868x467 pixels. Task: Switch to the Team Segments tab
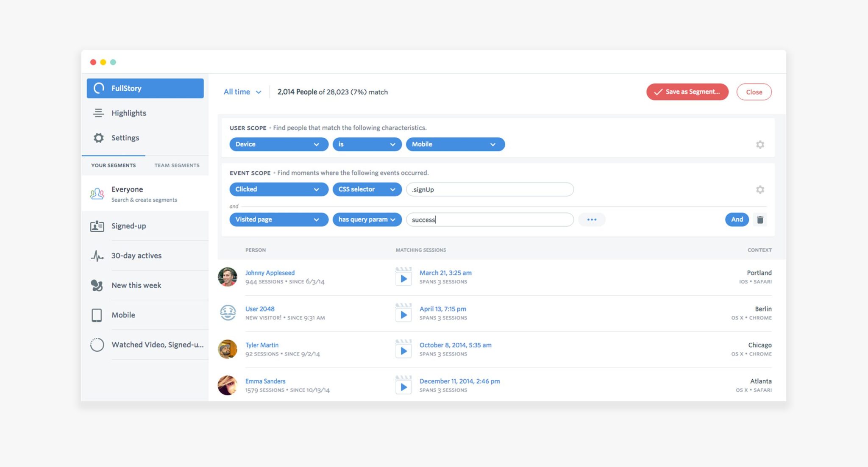pyautogui.click(x=177, y=165)
